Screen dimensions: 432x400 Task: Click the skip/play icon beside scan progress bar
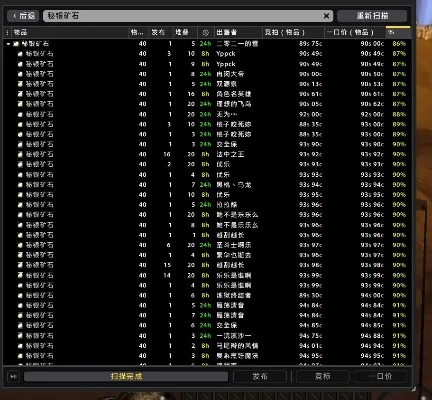(x=13, y=377)
